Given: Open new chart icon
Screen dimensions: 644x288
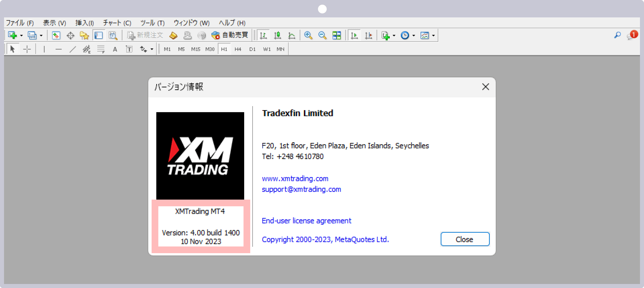Looking at the screenshot, I should 12,35.
